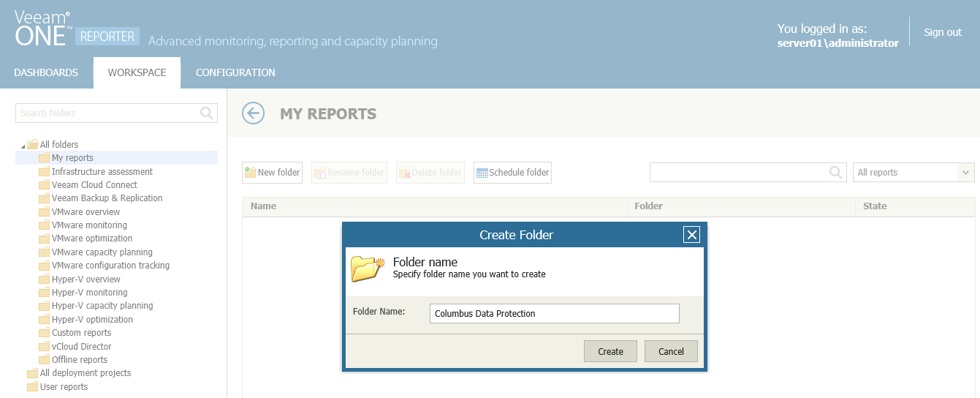This screenshot has height=398, width=980.
Task: Collapse the All folders tree node
Action: pyautogui.click(x=23, y=146)
